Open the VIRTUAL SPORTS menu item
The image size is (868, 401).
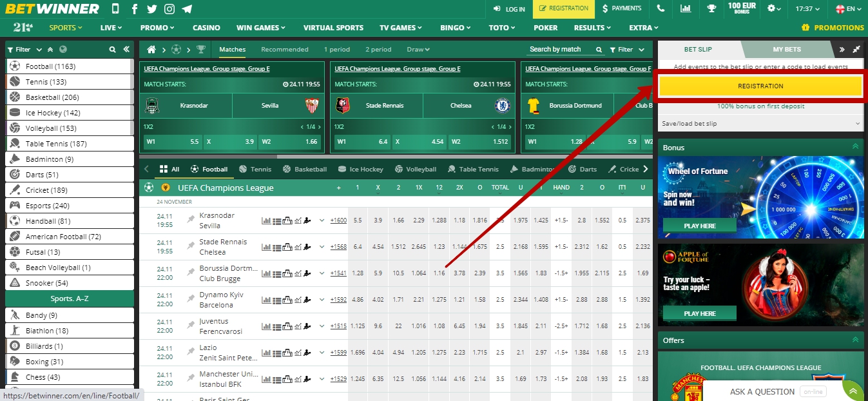coord(333,28)
